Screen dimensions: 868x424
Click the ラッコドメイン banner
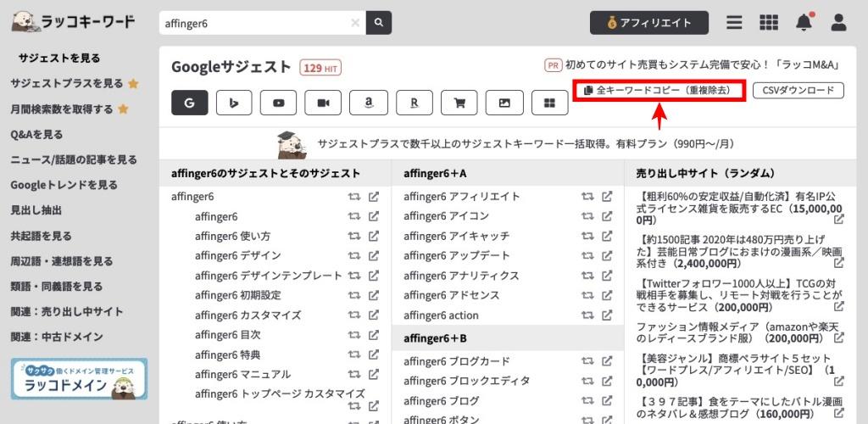(x=79, y=378)
